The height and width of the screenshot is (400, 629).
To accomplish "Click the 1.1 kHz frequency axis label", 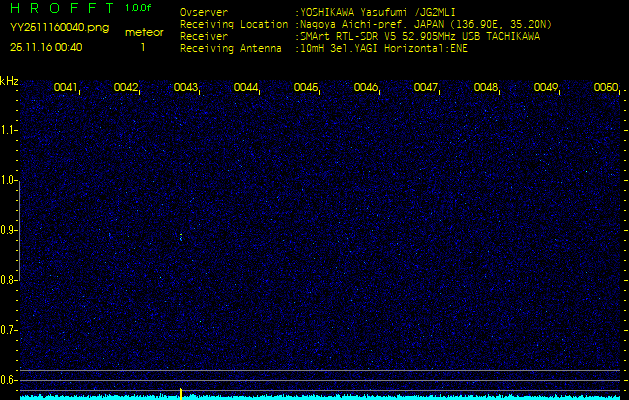I will [9, 130].
